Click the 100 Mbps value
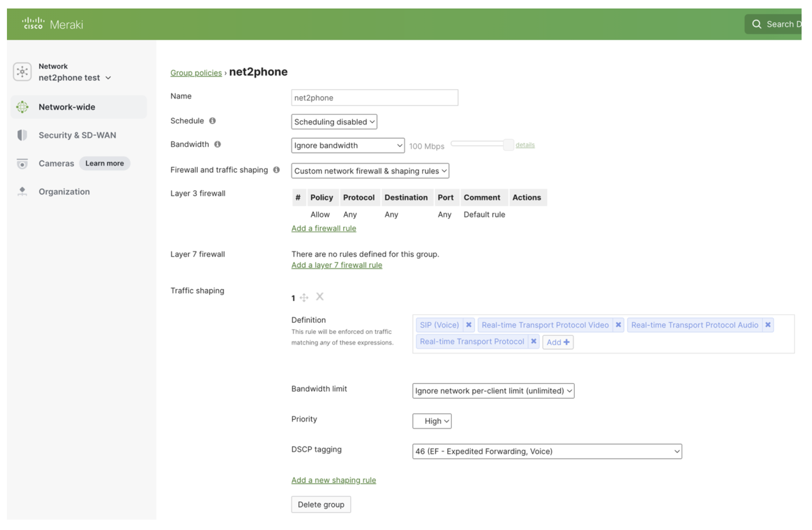The image size is (812, 530). point(426,146)
